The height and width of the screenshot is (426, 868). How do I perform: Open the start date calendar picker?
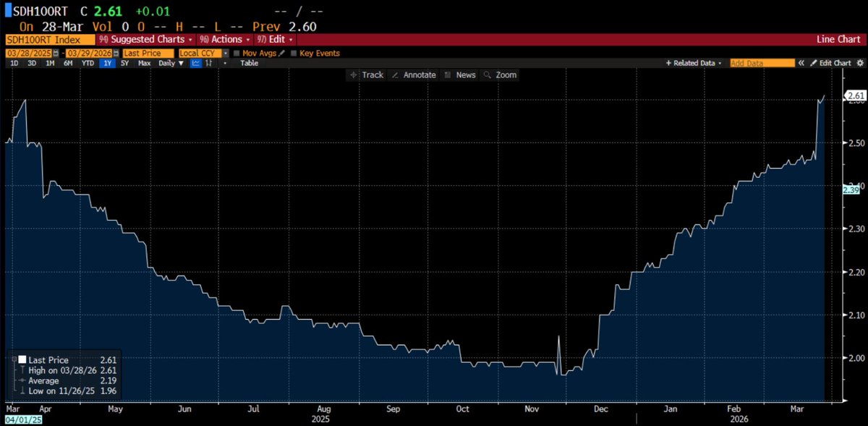57,53
